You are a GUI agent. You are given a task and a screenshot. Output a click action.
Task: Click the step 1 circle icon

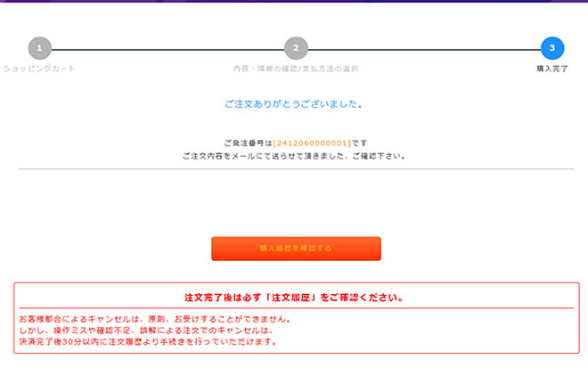(39, 48)
